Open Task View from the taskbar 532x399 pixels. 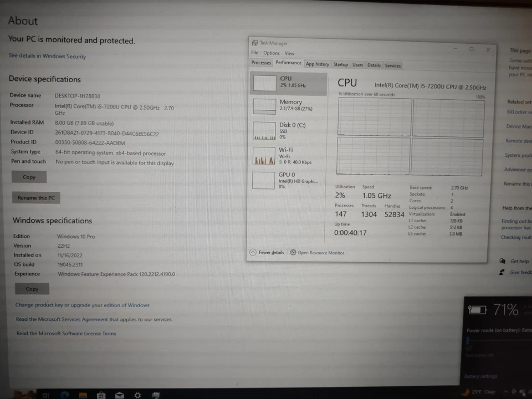click(46, 395)
